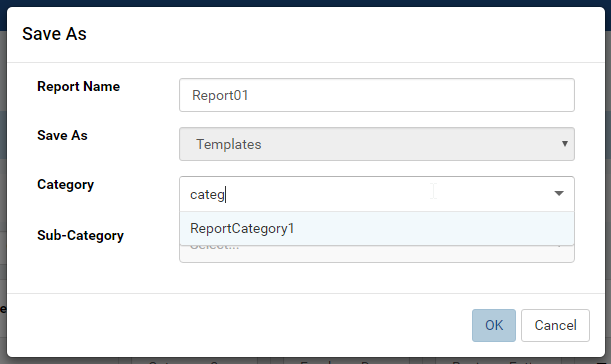This screenshot has height=364, width=611.
Task: Confirm saving with the OK button
Action: 494,325
